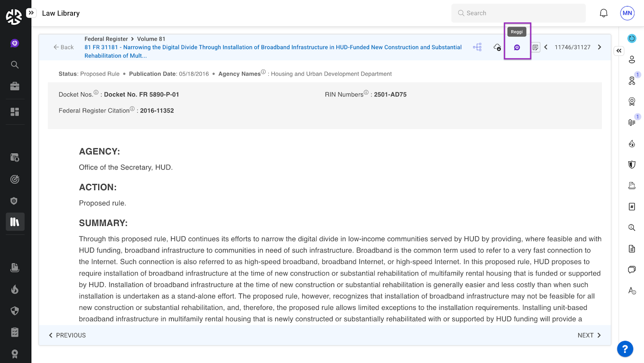Image resolution: width=644 pixels, height=363 pixels.
Task: Click the notes edit icon in toolbar
Action: pos(535,47)
